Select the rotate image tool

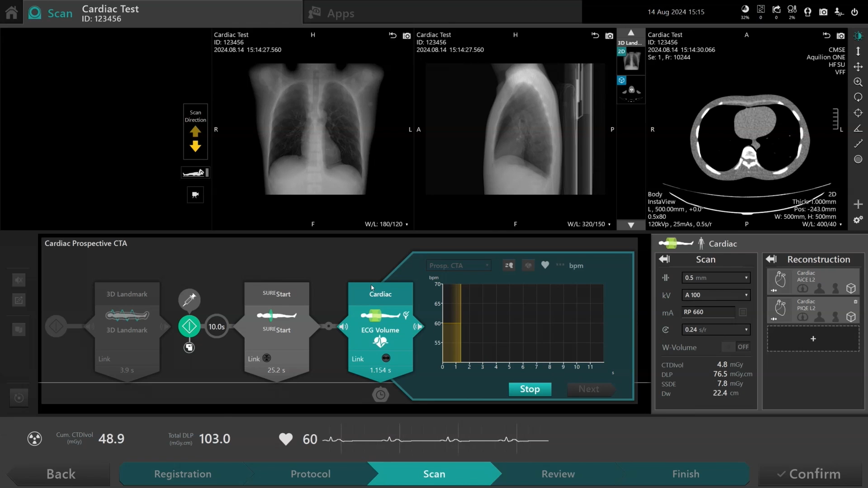858,98
